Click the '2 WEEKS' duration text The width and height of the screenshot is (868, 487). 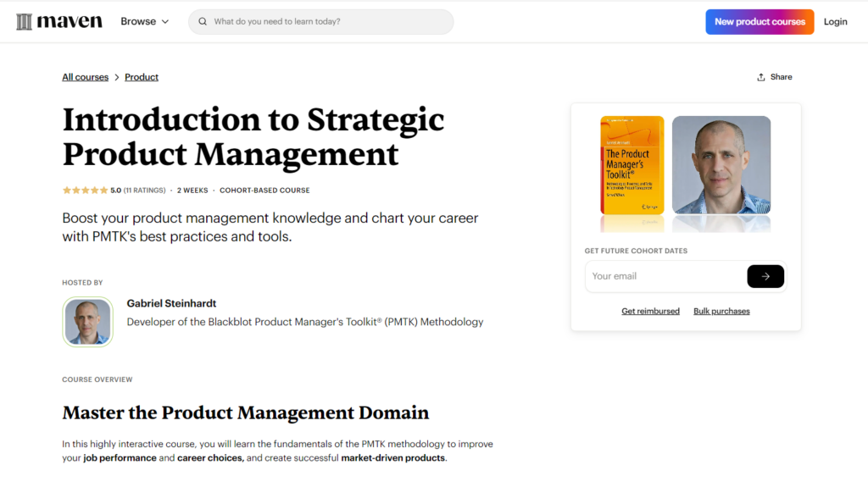(192, 191)
